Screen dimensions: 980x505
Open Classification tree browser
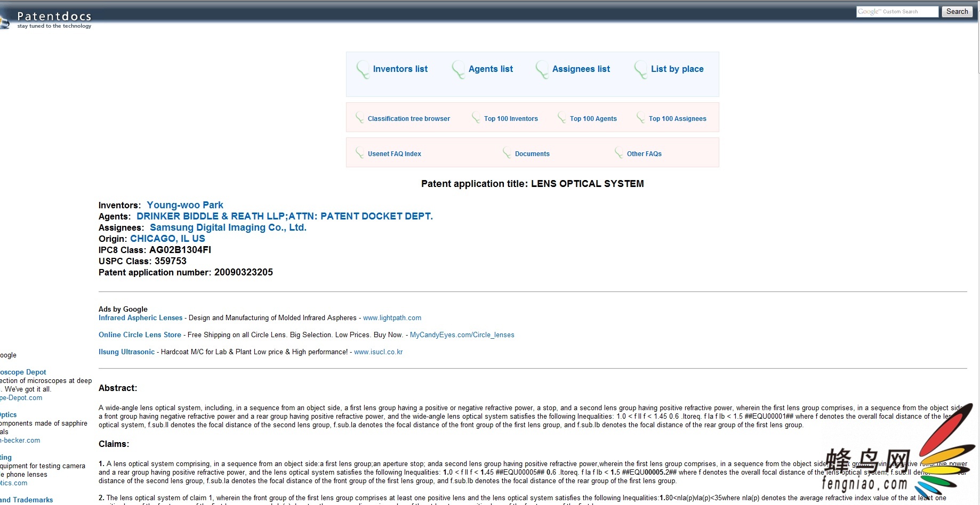point(409,119)
